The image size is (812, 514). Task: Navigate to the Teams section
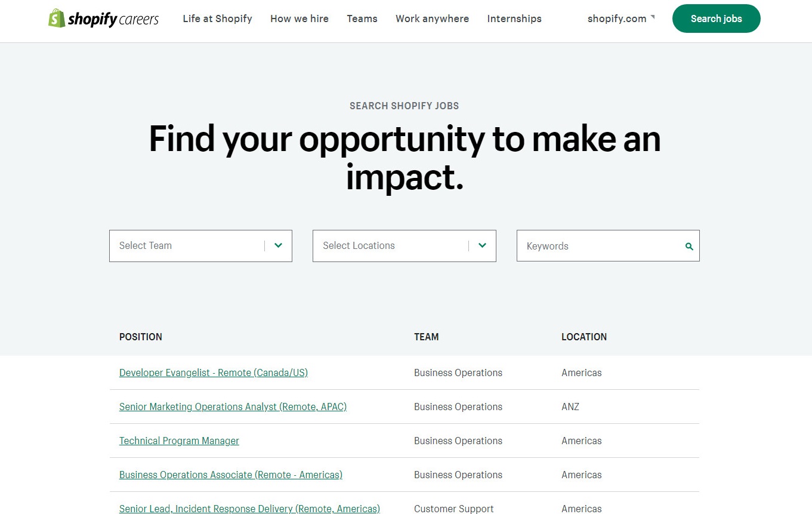tap(362, 19)
